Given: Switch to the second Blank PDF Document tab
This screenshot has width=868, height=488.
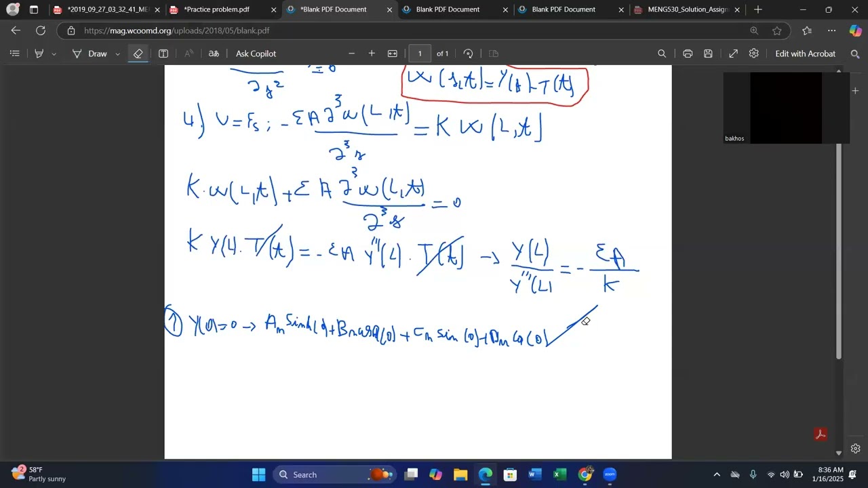Looking at the screenshot, I should 448,9.
